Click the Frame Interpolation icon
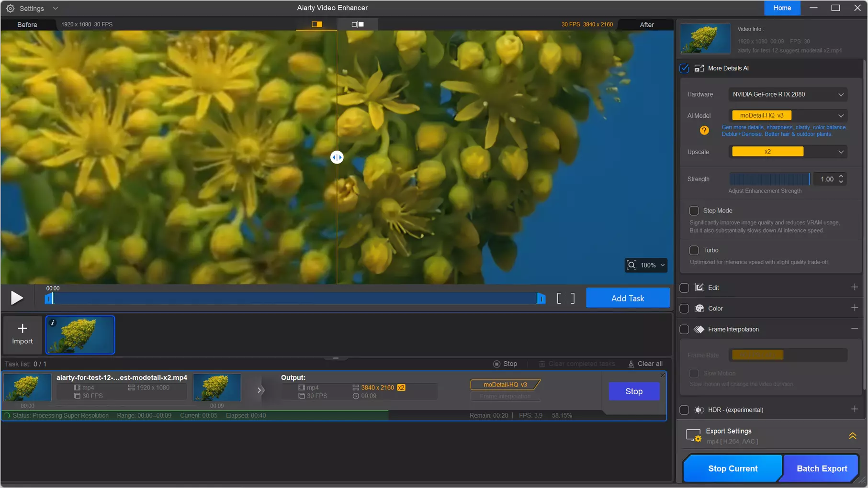 699,329
